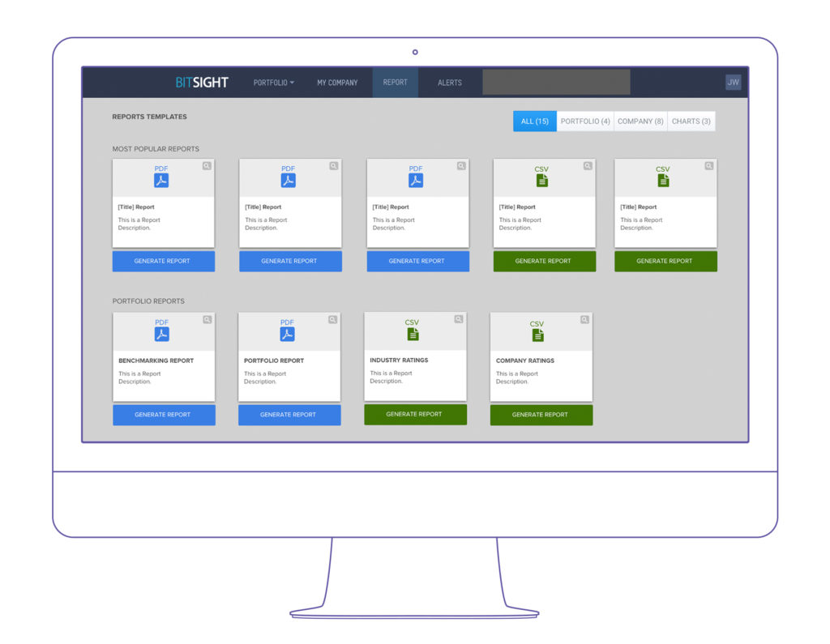Click CSV icon on Industry Ratings card
The height and width of the screenshot is (644, 830).
coord(413,334)
